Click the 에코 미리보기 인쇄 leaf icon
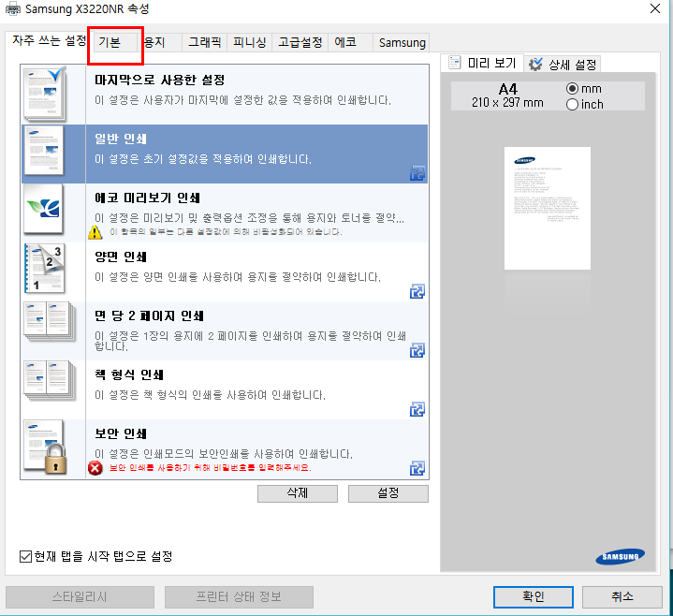Image resolution: width=673 pixels, height=616 pixels. 43,209
